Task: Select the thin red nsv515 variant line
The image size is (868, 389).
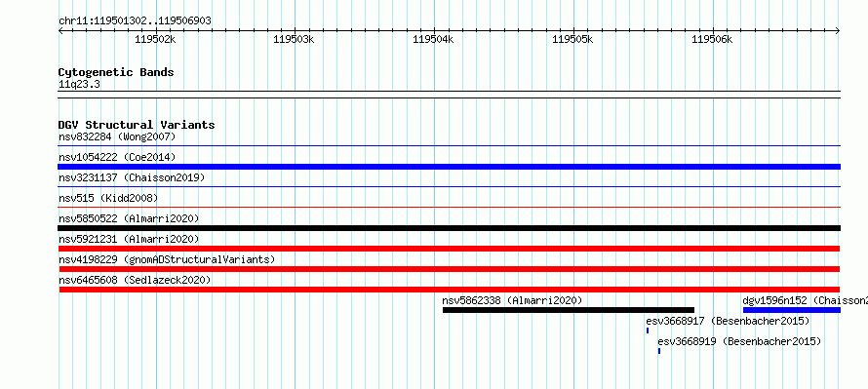Action: coord(449,208)
